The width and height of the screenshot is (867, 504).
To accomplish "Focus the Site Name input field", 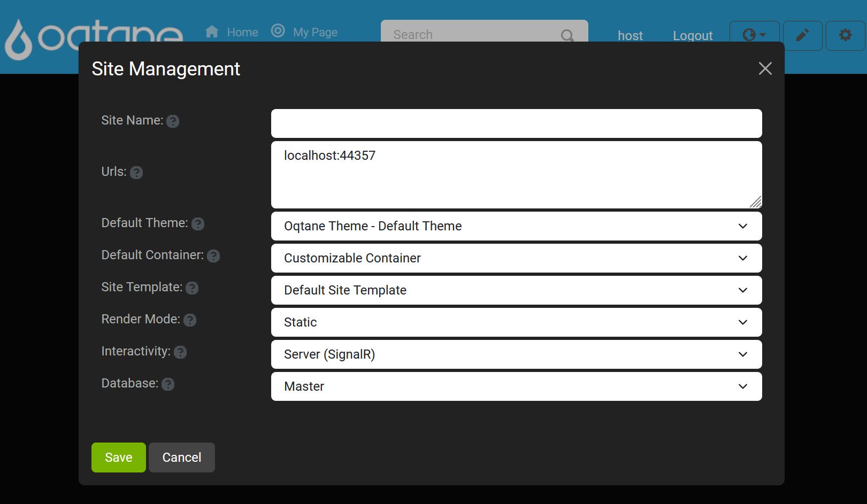I will pos(516,123).
